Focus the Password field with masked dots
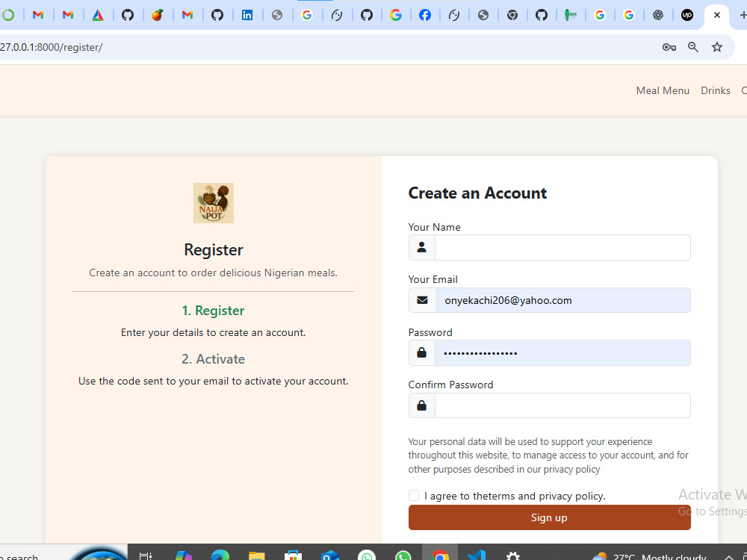The height and width of the screenshot is (560, 747). 562,353
